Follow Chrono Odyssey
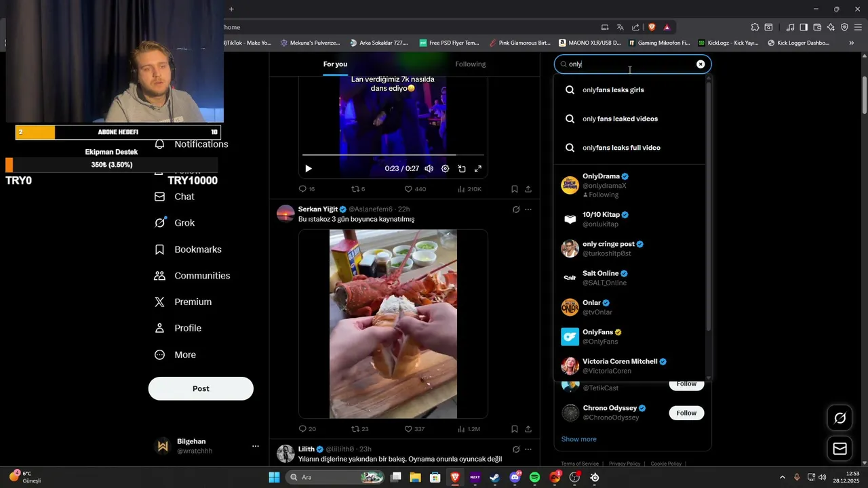This screenshot has width=868, height=488. click(686, 413)
